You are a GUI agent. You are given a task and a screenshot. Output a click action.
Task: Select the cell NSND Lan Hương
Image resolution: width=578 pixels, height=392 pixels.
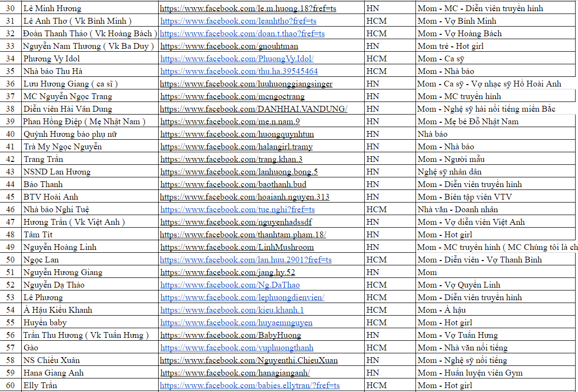pyautogui.click(x=57, y=172)
